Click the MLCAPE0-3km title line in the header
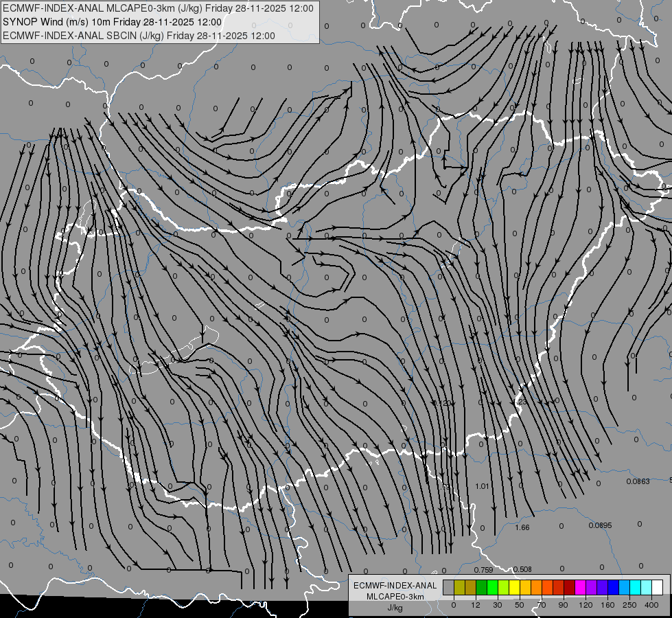 point(158,8)
